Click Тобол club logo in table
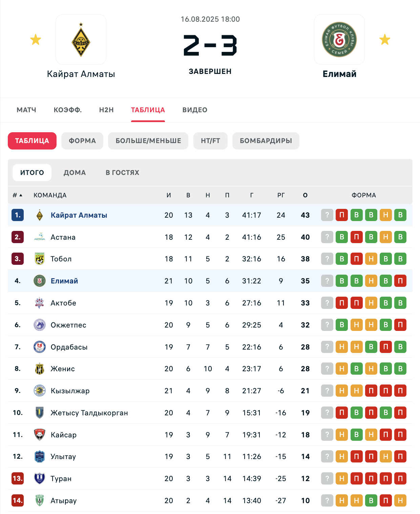The width and height of the screenshot is (420, 514). (40, 259)
